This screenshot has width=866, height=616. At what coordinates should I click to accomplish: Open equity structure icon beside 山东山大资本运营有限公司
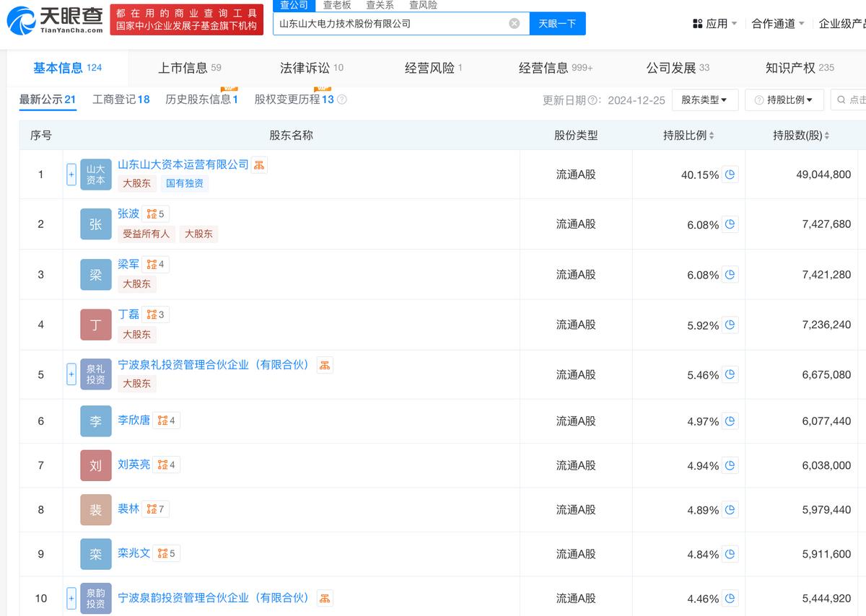(x=259, y=165)
